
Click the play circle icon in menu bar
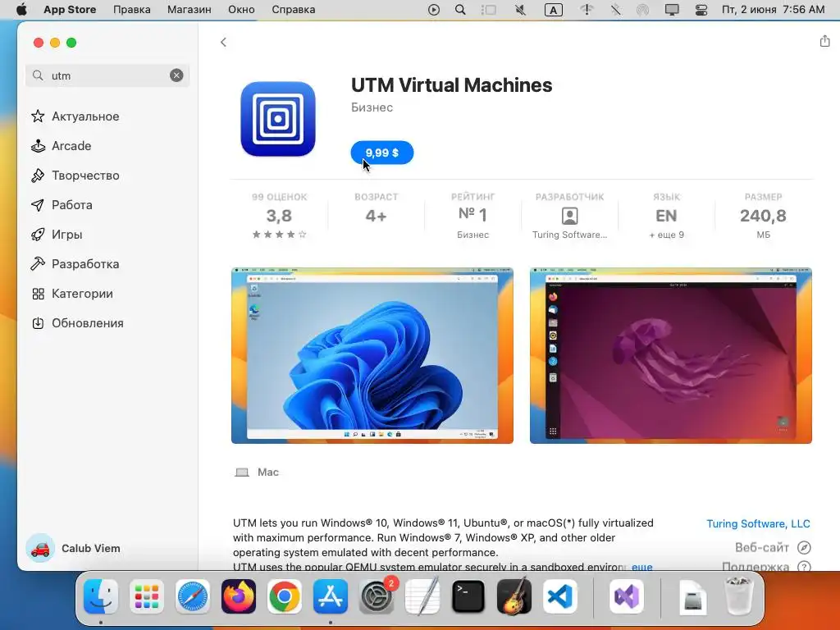click(x=434, y=10)
